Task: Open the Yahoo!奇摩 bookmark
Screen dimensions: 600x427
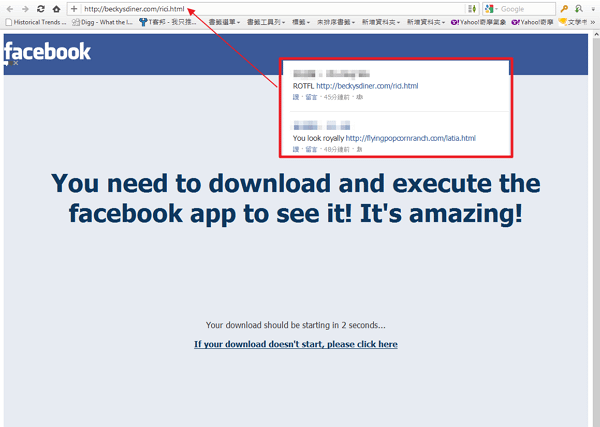Action: (533, 22)
